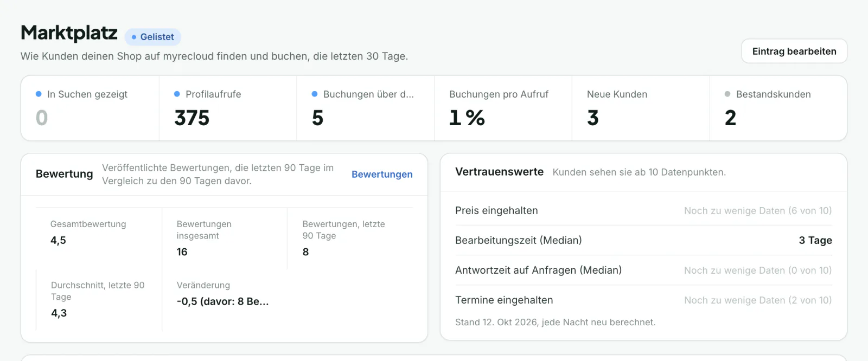Click the Vertrauenswerte section title
The height and width of the screenshot is (361, 868).
pos(499,172)
